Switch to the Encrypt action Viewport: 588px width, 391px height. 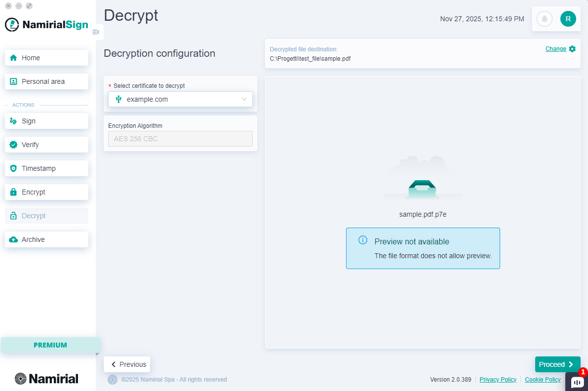click(46, 192)
